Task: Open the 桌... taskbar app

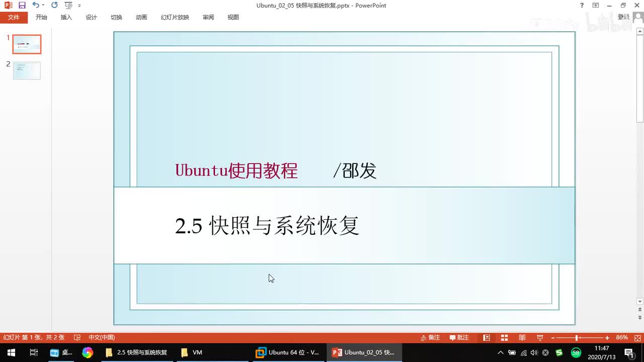Action: pos(61,352)
